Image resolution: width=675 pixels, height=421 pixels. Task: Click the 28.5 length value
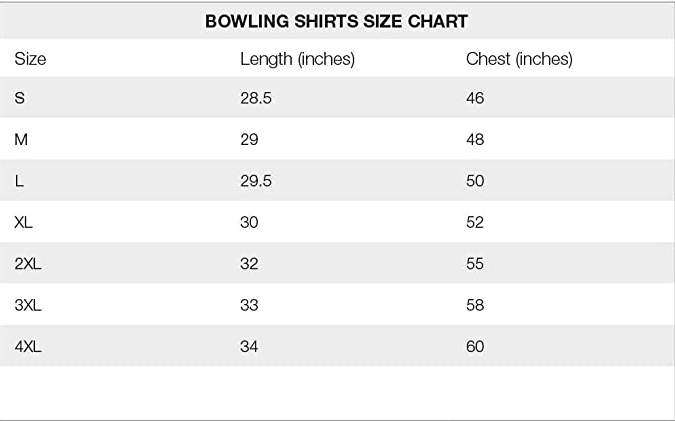click(x=256, y=98)
